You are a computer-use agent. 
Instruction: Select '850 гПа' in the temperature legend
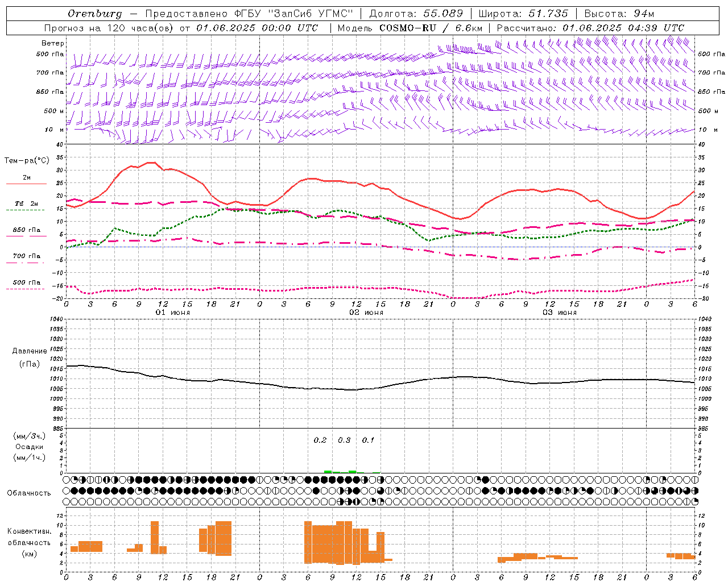[x=27, y=230]
